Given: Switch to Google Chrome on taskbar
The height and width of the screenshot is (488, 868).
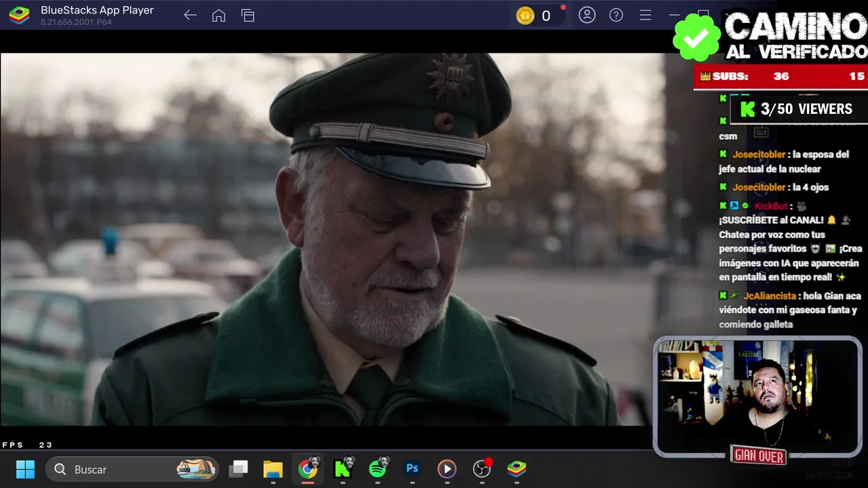Looking at the screenshot, I should coord(308,469).
